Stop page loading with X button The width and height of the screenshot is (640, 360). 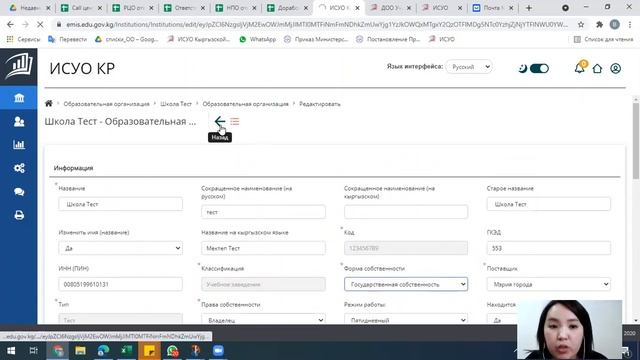tap(40, 24)
